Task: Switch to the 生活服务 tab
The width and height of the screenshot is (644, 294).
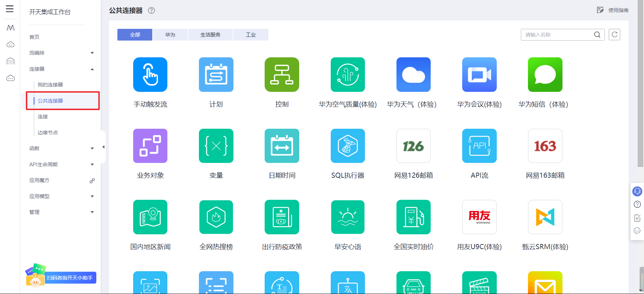Action: (210, 35)
